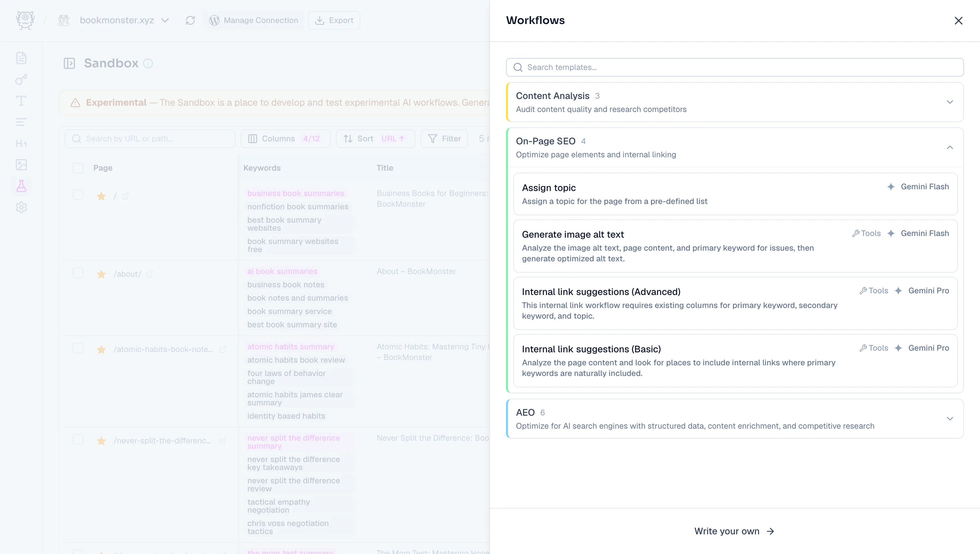Click the Manage Connection button

coord(253,21)
